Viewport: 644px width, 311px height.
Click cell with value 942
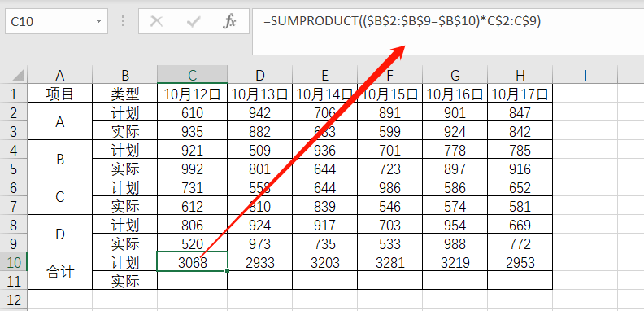click(x=259, y=112)
